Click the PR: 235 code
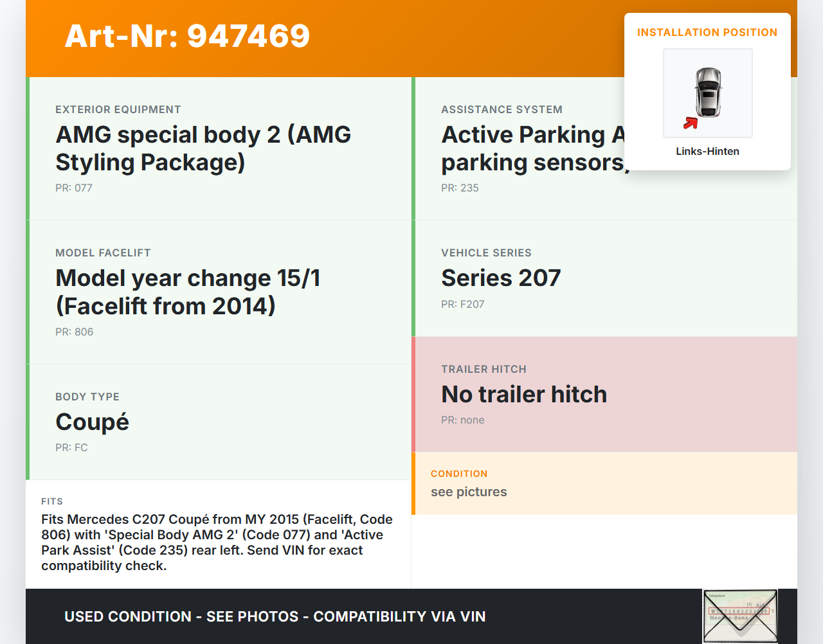Viewport: 823px width, 644px height. (460, 188)
